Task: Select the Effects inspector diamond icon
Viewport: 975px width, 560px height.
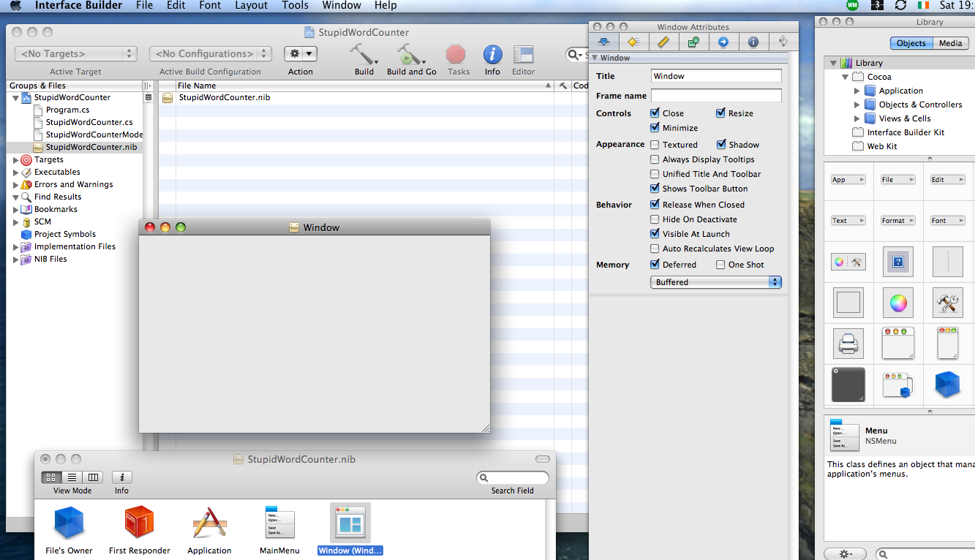Action: pos(634,42)
